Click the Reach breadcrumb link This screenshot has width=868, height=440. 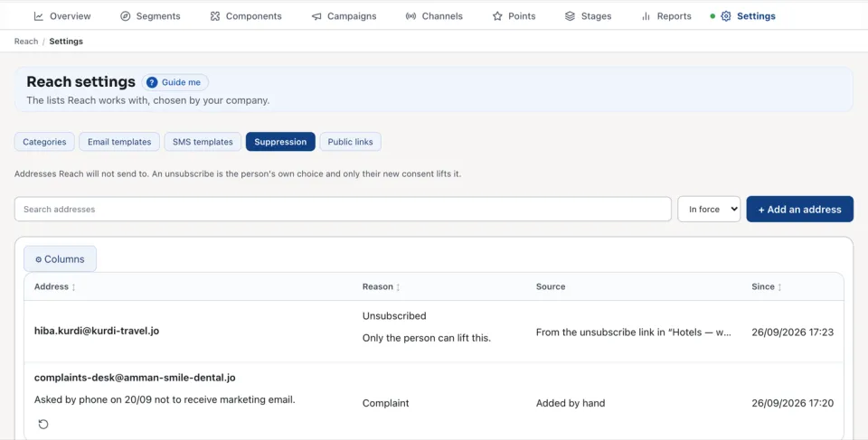[26, 42]
